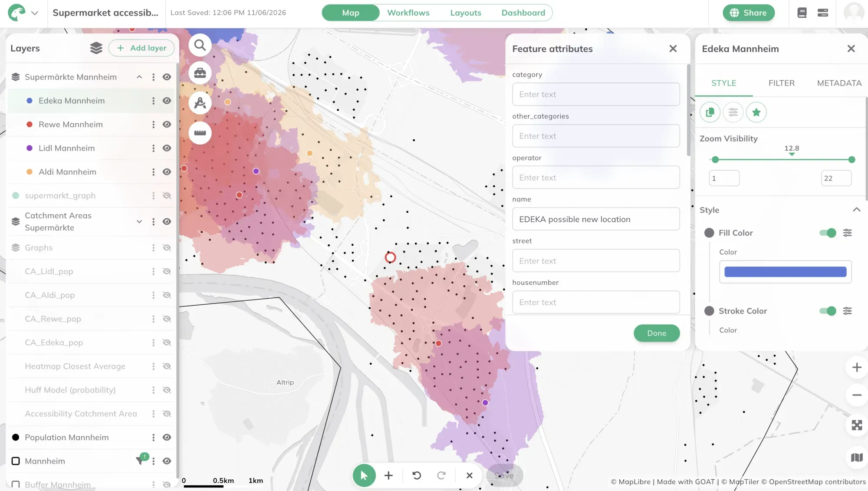Image resolution: width=868 pixels, height=491 pixels.
Task: Close the Edeka Mannheim style panel
Action: coord(851,49)
